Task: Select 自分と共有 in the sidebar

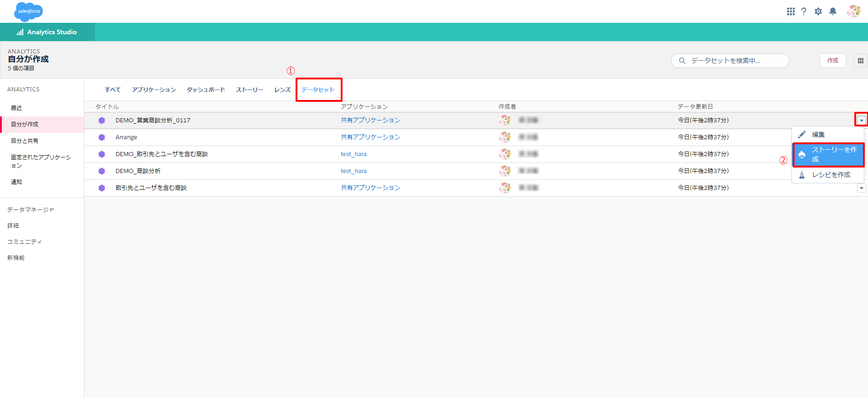Action: click(x=25, y=141)
